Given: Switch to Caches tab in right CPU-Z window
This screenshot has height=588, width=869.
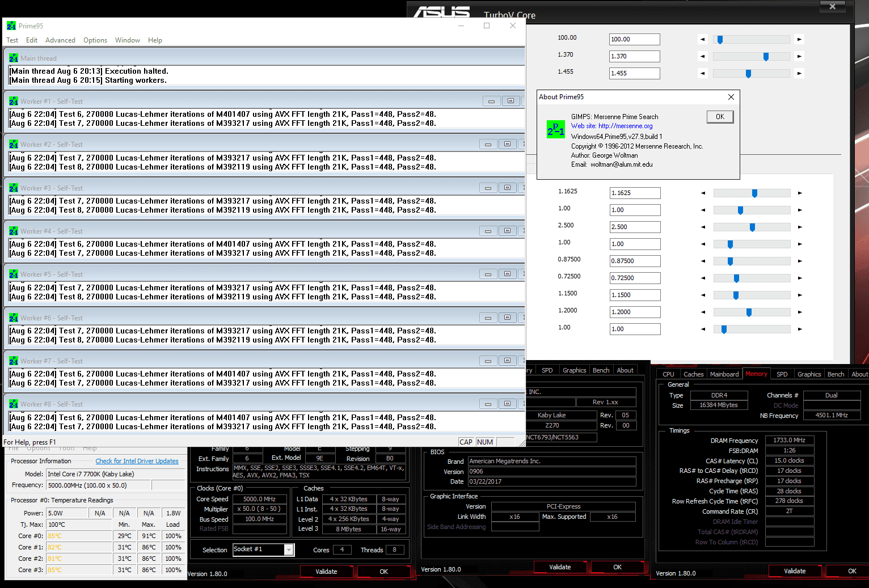Looking at the screenshot, I should click(x=693, y=374).
